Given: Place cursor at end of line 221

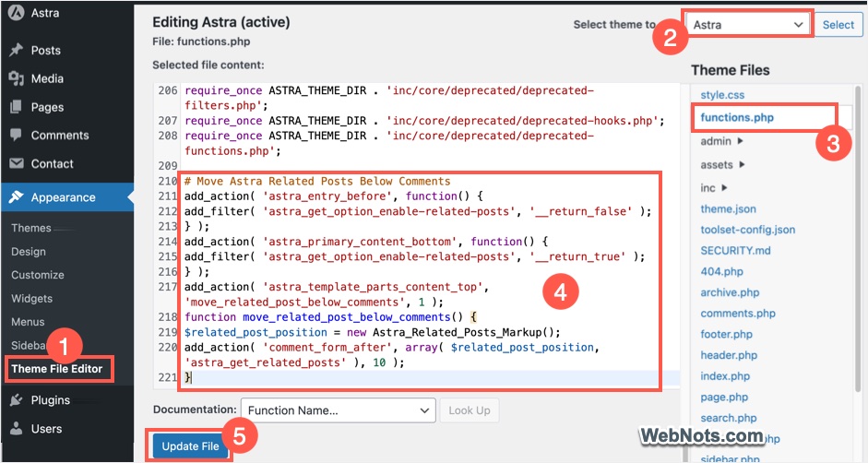Looking at the screenshot, I should point(192,377).
